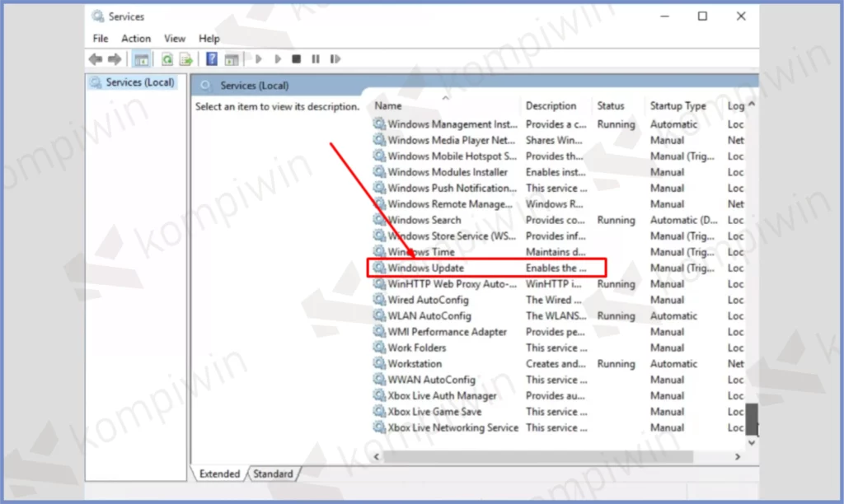
Task: Click the Restart Service toolbar icon
Action: (x=335, y=59)
